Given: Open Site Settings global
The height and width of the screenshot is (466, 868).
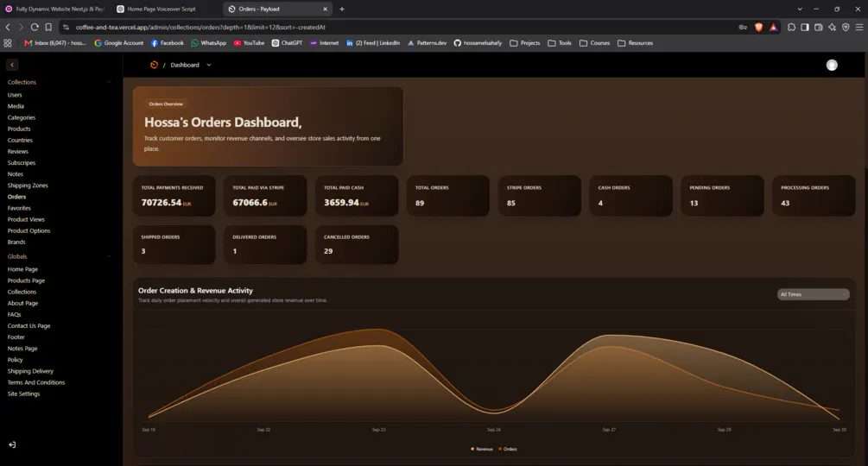Looking at the screenshot, I should point(24,394).
